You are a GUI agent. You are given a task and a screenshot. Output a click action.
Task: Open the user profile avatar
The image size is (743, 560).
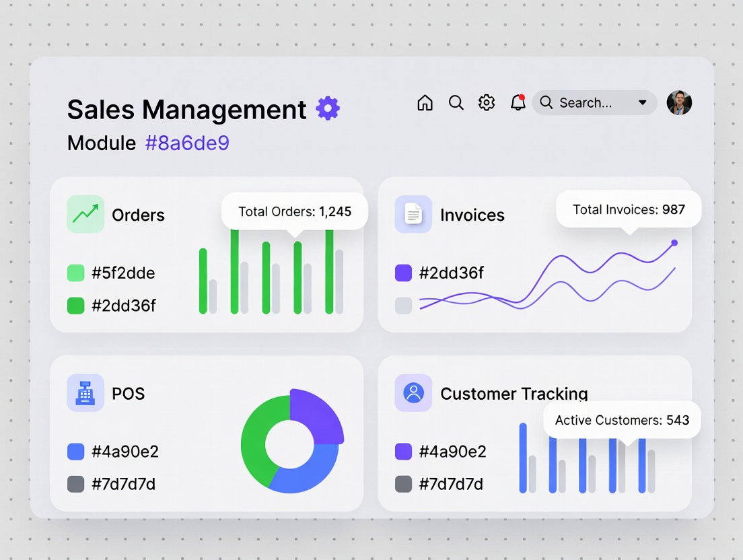coord(679,103)
